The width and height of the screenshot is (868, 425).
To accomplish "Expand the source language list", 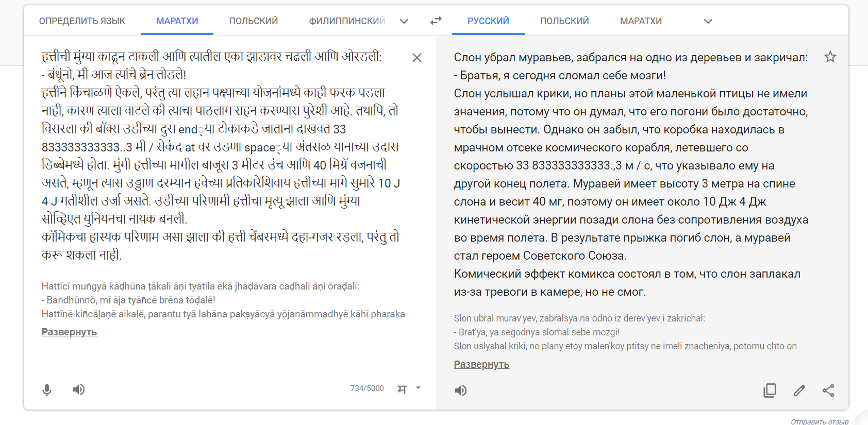I will [404, 21].
